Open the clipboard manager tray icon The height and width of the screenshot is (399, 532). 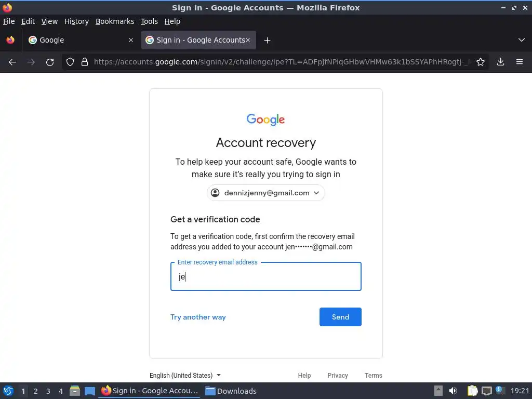pos(472,391)
